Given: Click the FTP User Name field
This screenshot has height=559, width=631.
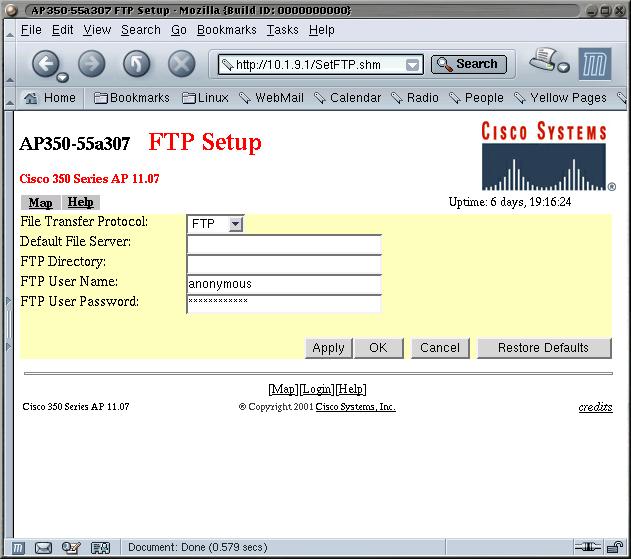Looking at the screenshot, I should click(284, 284).
